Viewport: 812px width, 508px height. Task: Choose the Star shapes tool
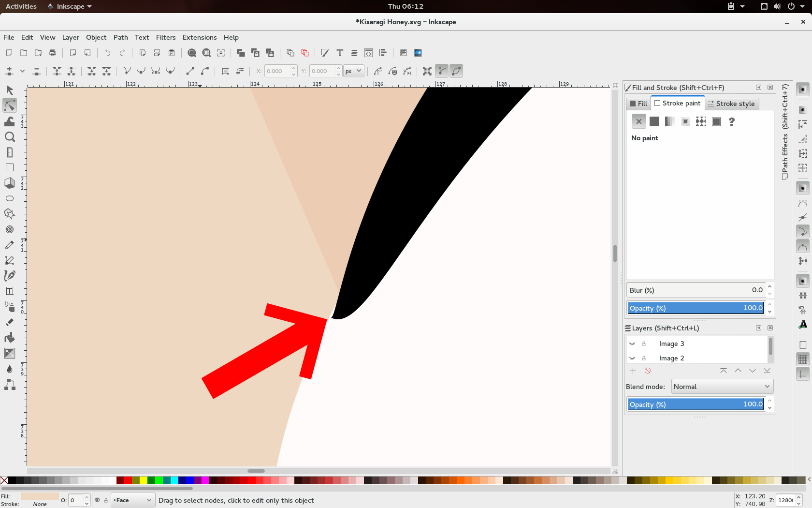click(x=9, y=214)
